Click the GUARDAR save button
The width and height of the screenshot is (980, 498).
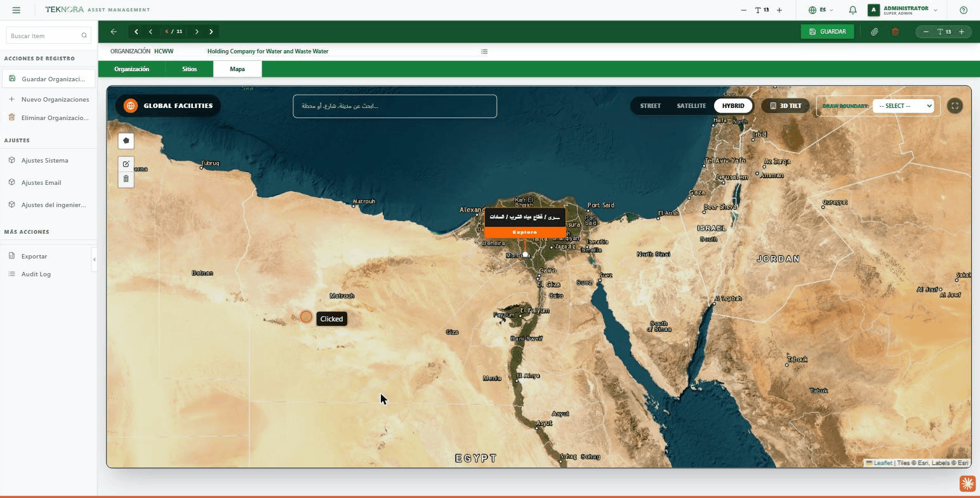tap(827, 32)
